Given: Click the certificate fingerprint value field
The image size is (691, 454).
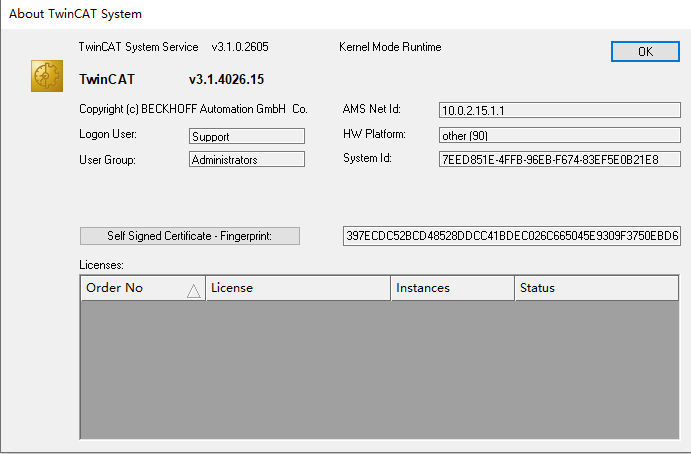Looking at the screenshot, I should click(512, 236).
